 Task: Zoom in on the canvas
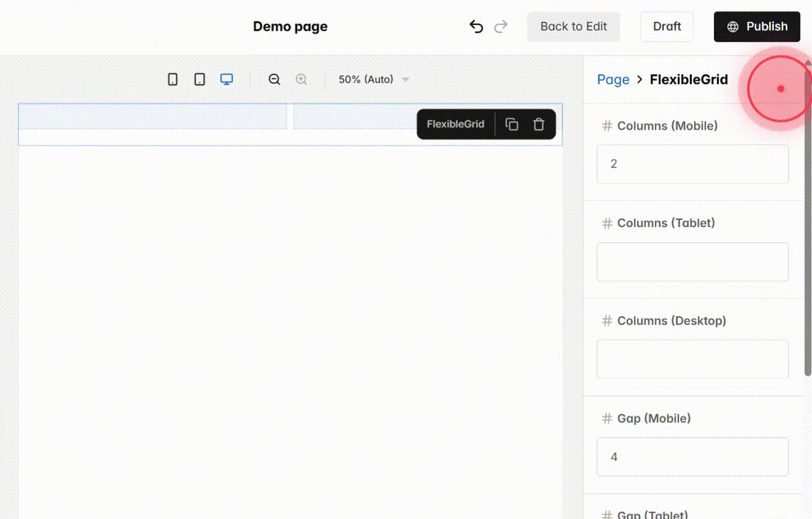301,79
